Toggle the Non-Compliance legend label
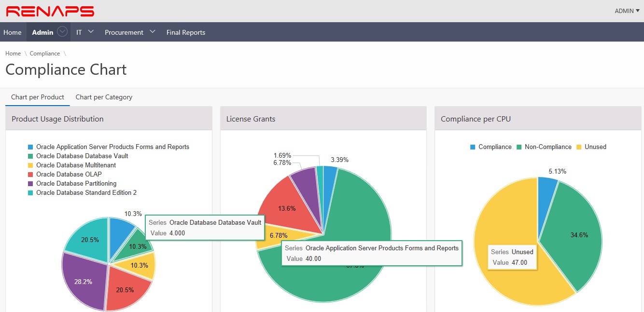644x312 pixels. click(x=548, y=147)
